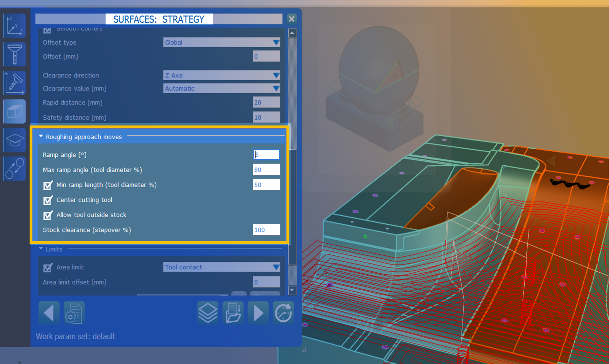The image size is (609, 364).
Task: Collapse the Roughing approach moves section
Action: click(x=41, y=136)
